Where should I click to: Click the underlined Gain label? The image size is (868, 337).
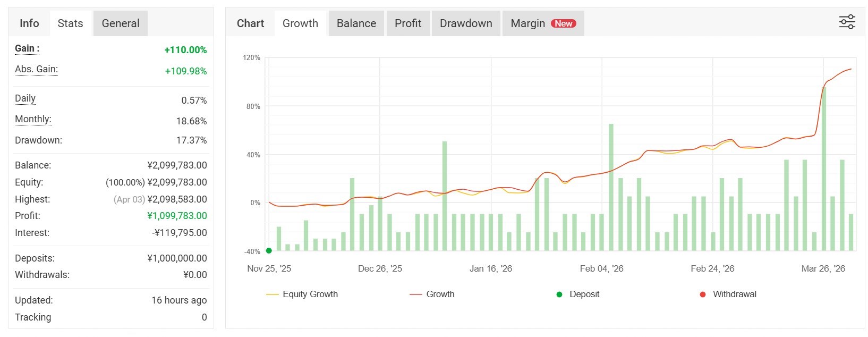click(27, 48)
